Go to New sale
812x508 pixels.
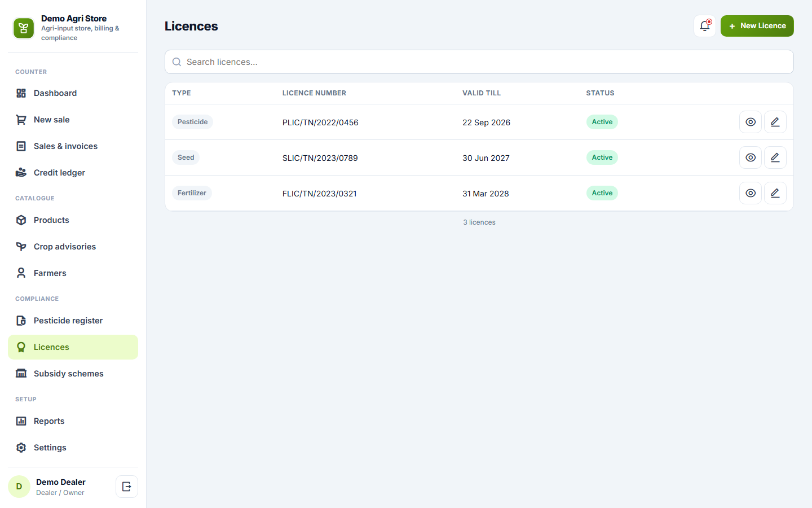tap(73, 120)
